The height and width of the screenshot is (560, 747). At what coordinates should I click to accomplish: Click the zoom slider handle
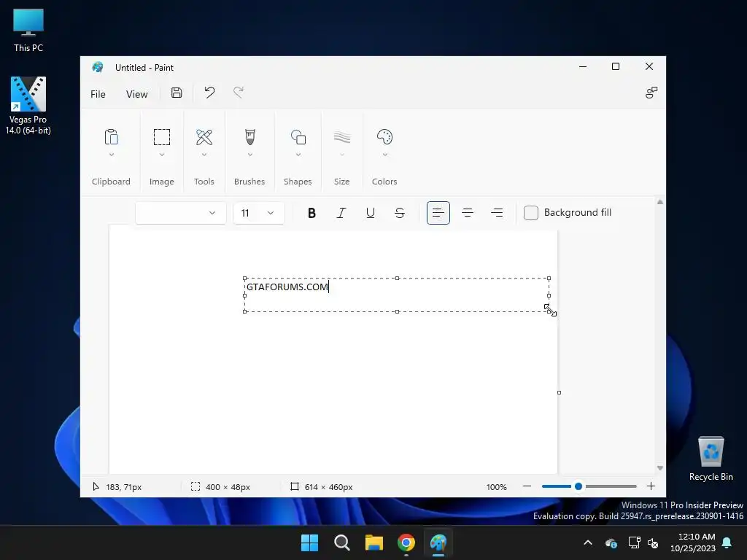[578, 486]
